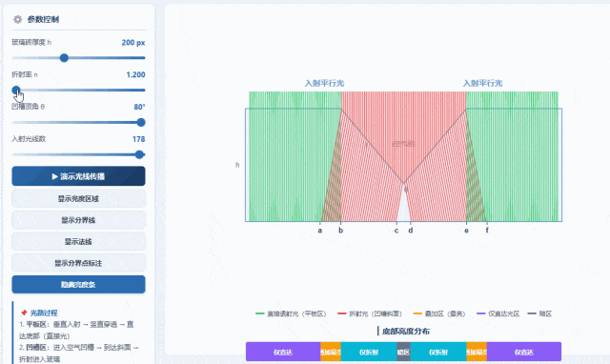Click the 叠加区（最亮）orange legend entry

pyautogui.click(x=439, y=313)
